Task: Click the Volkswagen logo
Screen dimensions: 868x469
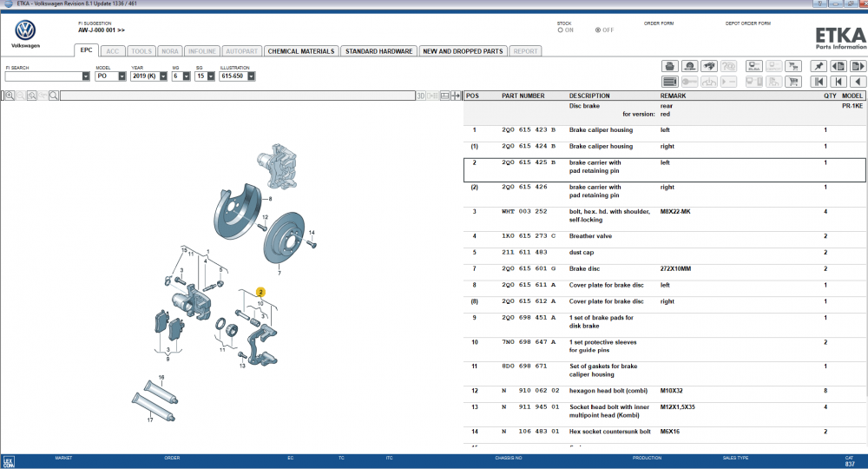Action: [25, 30]
